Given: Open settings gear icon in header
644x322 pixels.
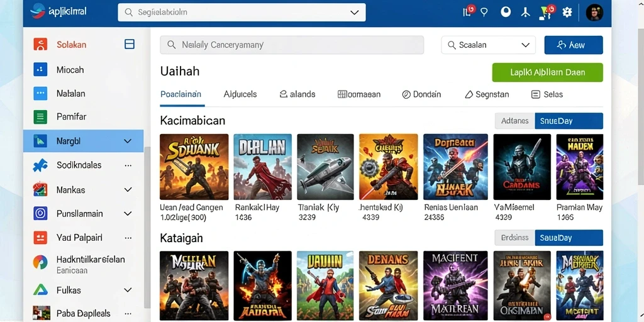Looking at the screenshot, I should pyautogui.click(x=567, y=13).
